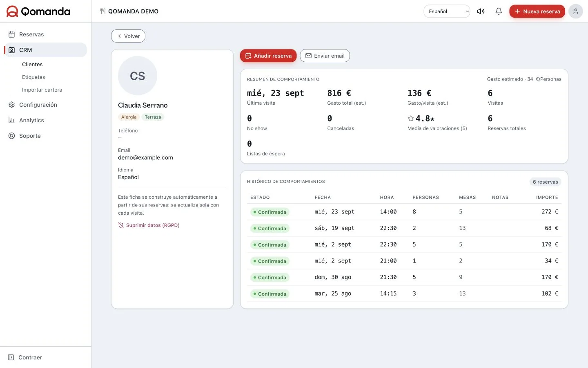The height and width of the screenshot is (368, 588).
Task: Open the Español language dropdown
Action: pyautogui.click(x=447, y=11)
